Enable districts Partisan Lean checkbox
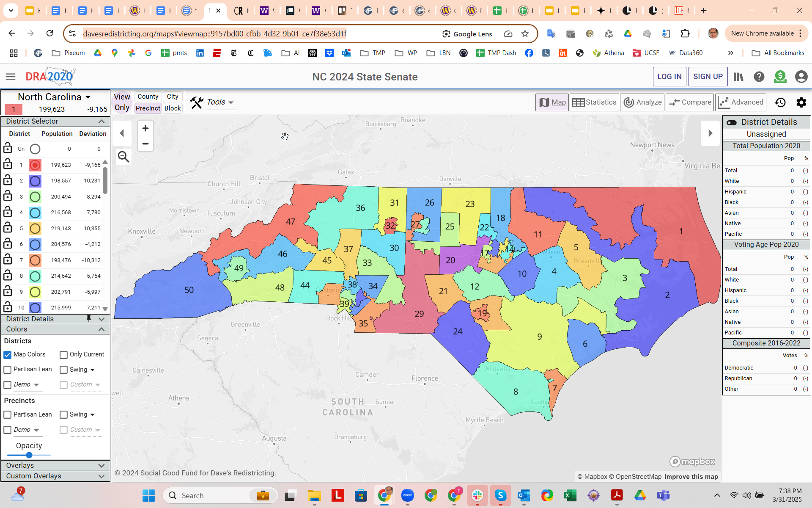Screen dimensions: 812x508 click(x=8, y=370)
